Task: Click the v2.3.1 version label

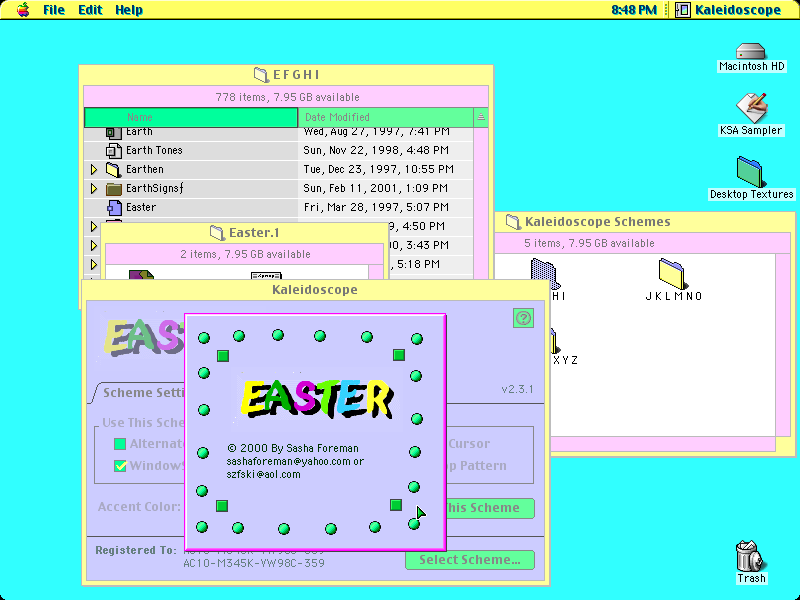Action: (517, 389)
